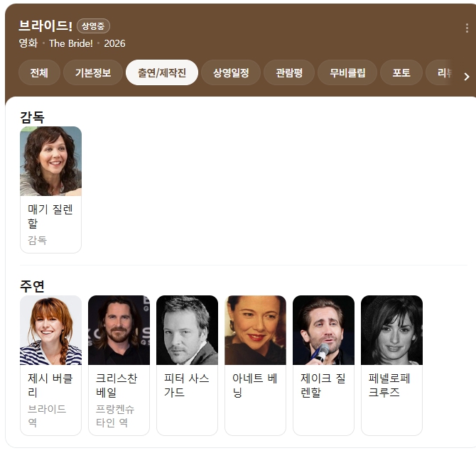Open the 제시 버클리 name link

click(50, 385)
